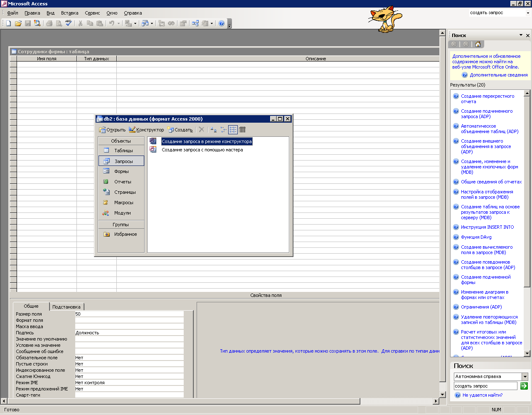
Task: Open the Избранное group
Action: (x=121, y=234)
